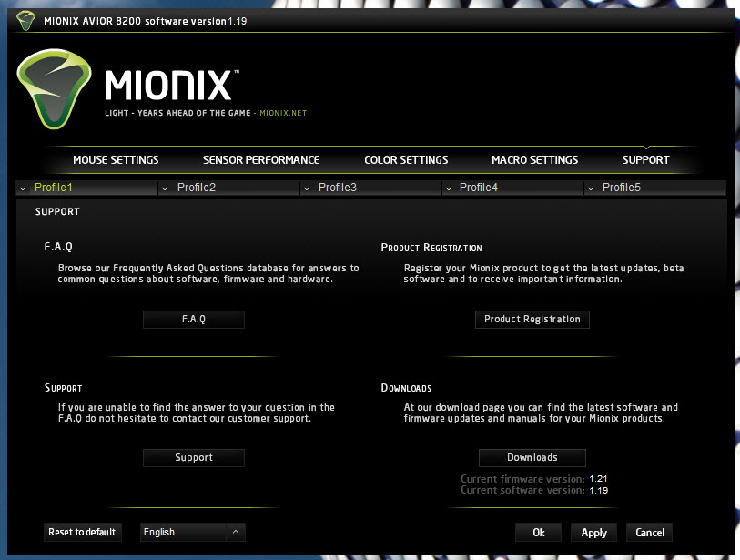Contact customer support via Support button
The width and height of the screenshot is (740, 560).
[x=194, y=457]
